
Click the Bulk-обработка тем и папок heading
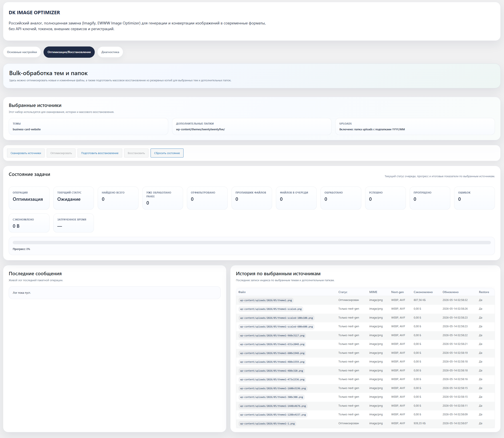48,73
